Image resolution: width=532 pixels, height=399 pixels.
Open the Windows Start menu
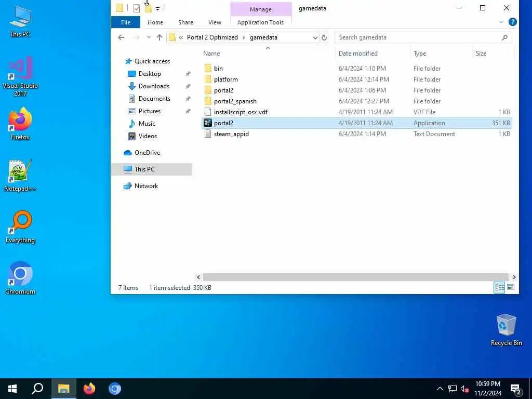tap(12, 389)
